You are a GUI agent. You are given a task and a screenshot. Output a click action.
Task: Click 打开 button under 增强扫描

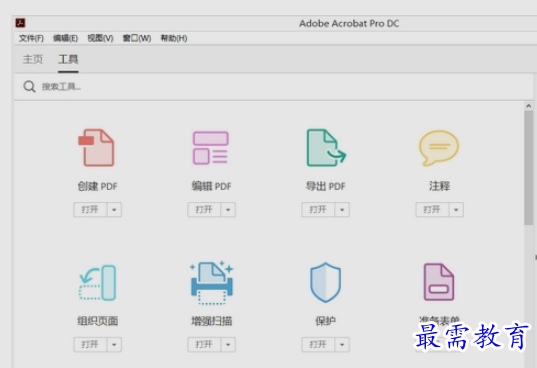pos(204,344)
